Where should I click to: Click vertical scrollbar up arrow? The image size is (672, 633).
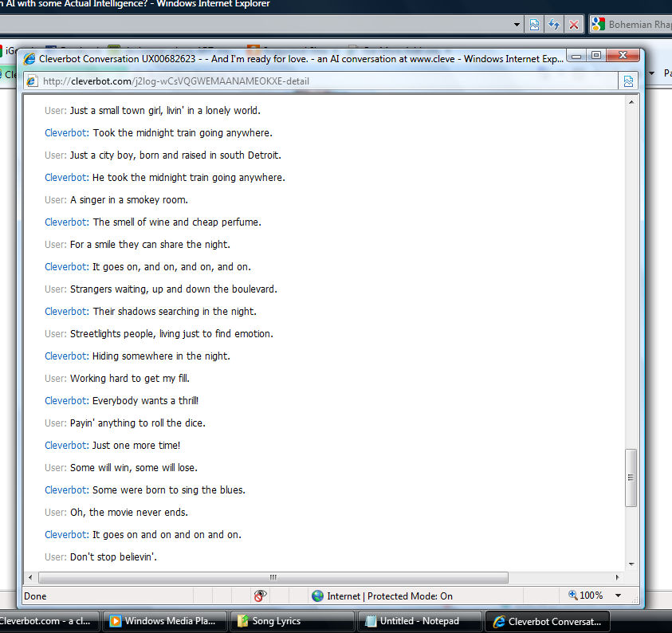(631, 102)
